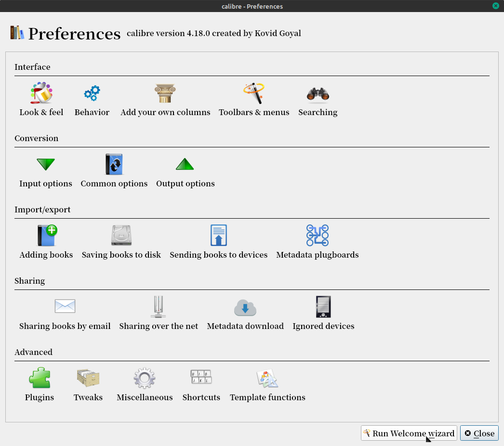Click the "Metadata plugboards" label

click(318, 255)
